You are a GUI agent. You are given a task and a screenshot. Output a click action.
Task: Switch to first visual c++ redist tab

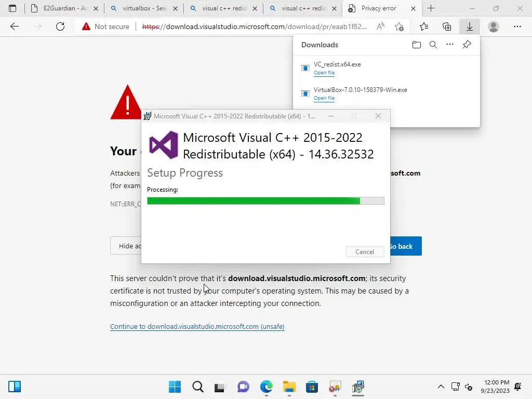click(223, 8)
